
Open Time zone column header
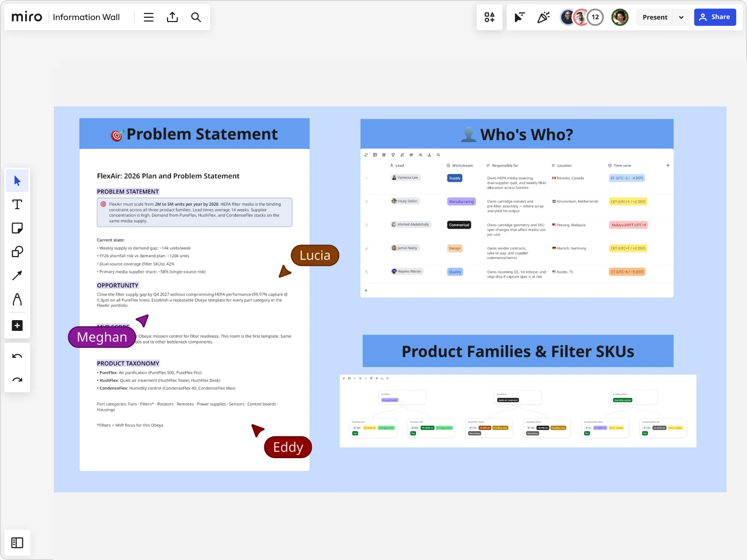620,166
